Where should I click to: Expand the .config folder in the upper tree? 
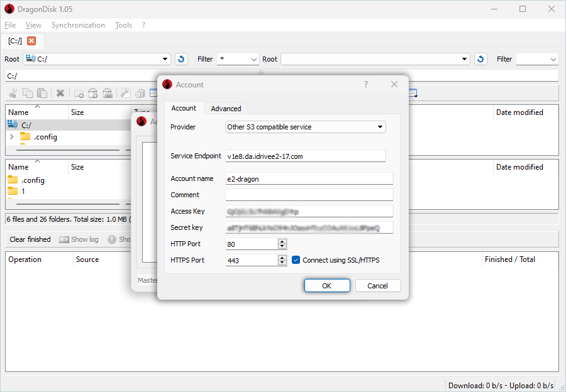(x=11, y=137)
